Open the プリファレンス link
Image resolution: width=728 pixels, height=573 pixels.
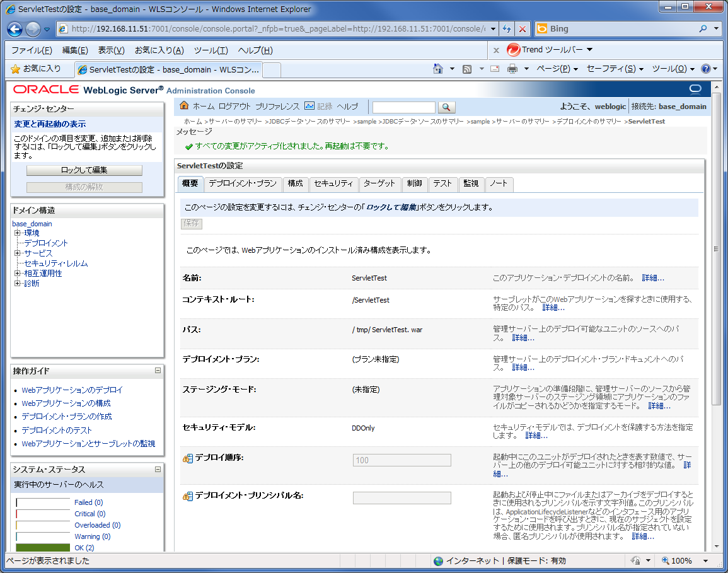click(277, 107)
